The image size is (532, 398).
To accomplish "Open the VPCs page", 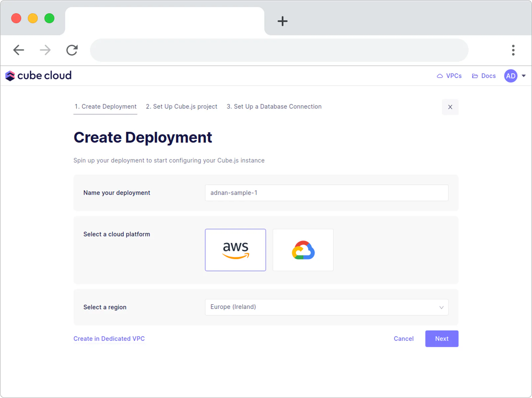I will (x=449, y=76).
